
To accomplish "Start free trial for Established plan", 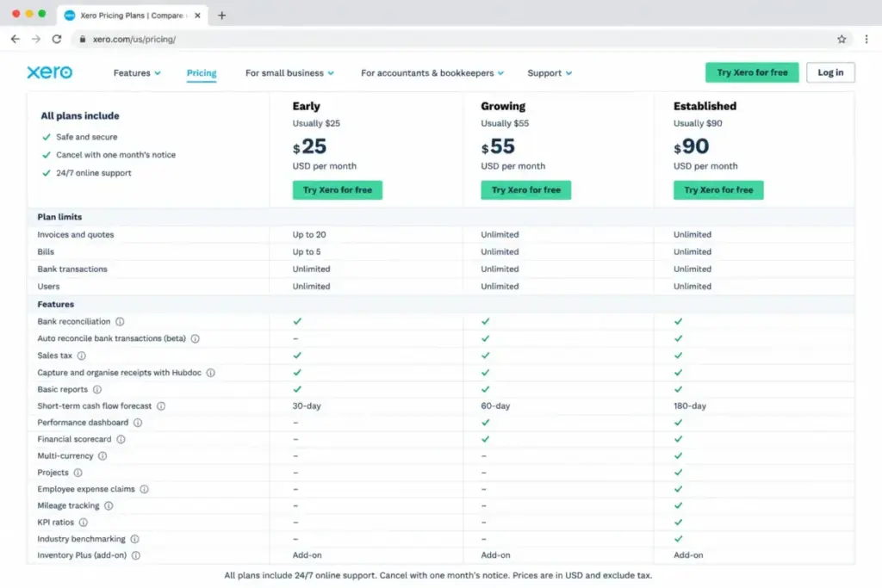I will pyautogui.click(x=718, y=190).
